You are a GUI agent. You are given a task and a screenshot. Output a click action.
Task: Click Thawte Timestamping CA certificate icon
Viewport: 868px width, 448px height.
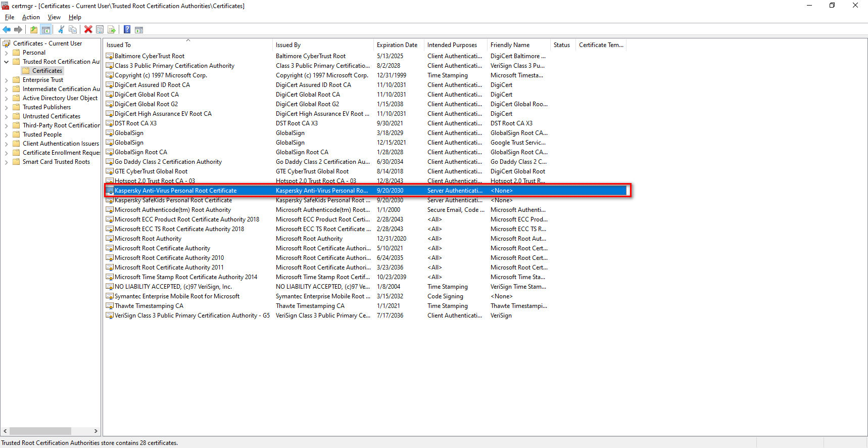[110, 306]
